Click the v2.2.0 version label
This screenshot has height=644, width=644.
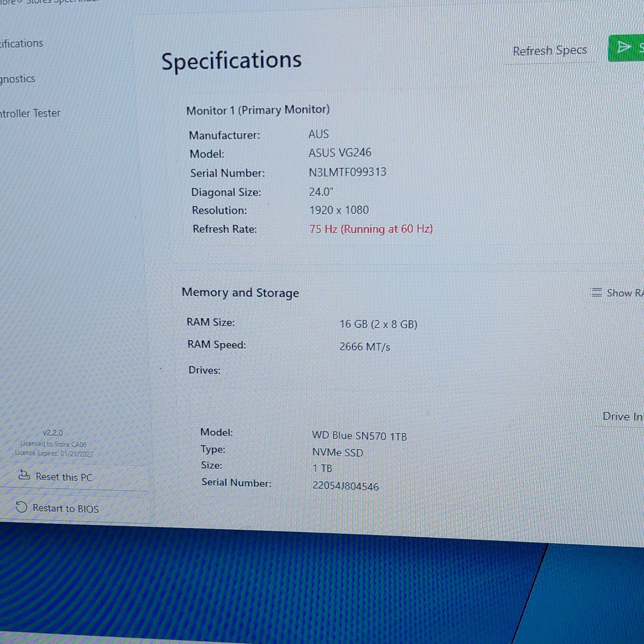pyautogui.click(x=53, y=433)
